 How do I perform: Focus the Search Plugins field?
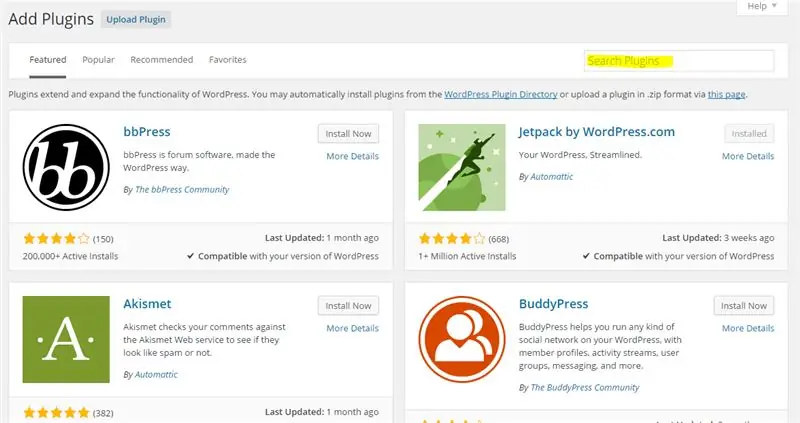click(679, 61)
